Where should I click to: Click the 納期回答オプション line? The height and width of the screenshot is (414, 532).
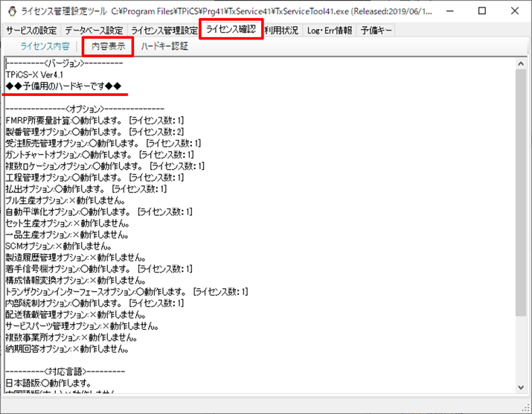pos(67,349)
